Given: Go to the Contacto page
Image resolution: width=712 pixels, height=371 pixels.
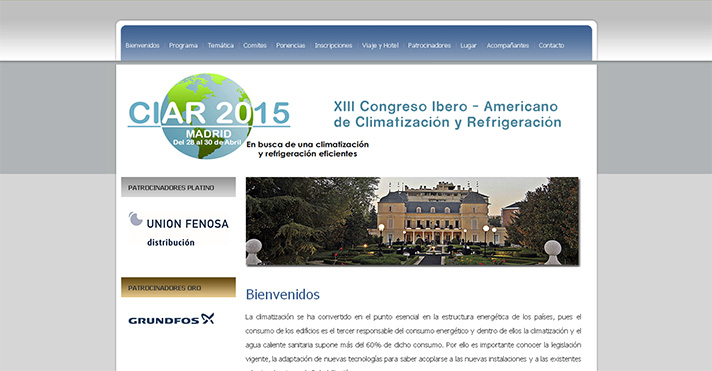Looking at the screenshot, I should (551, 45).
